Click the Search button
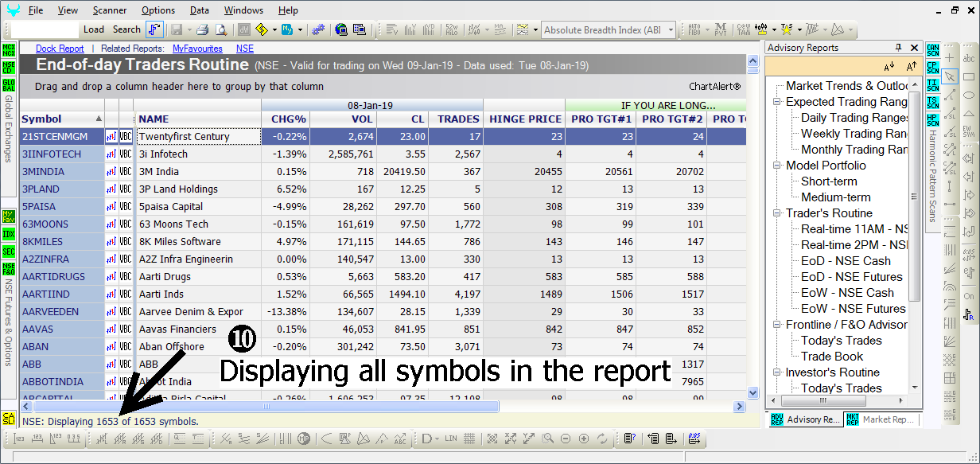Image resolution: width=980 pixels, height=464 pixels. click(x=126, y=29)
